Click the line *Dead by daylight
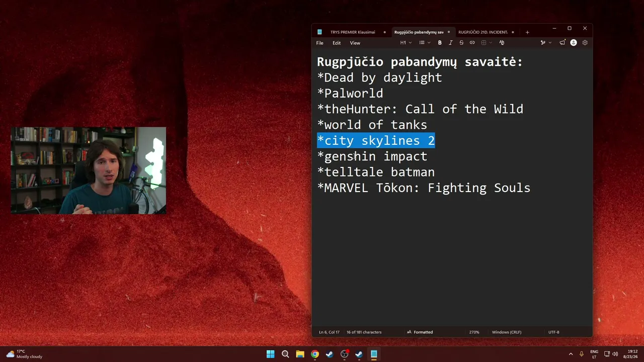The image size is (644, 362). 379,77
